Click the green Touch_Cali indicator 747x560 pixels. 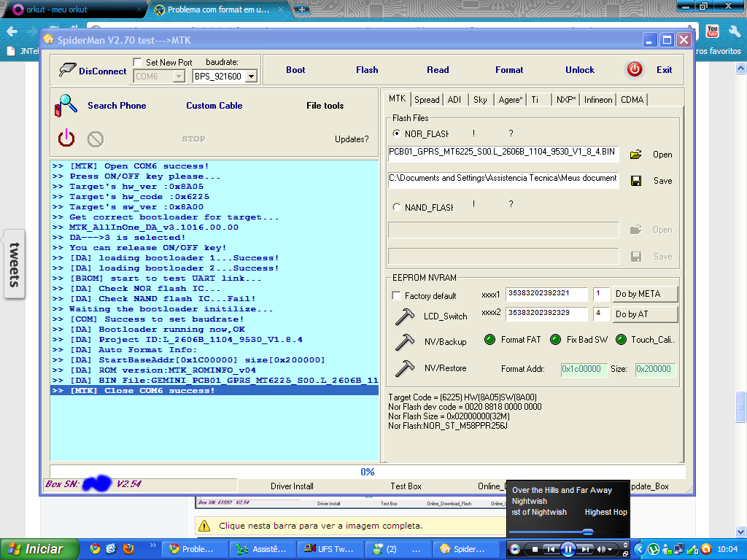tap(621, 340)
